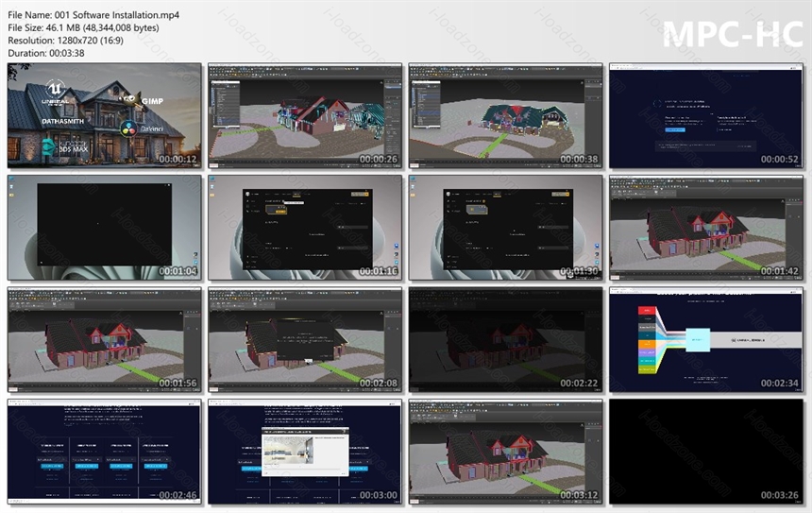This screenshot has width=812, height=513.
Task: Select the 3ds Max house frame at 00:01:42
Action: 706,228
